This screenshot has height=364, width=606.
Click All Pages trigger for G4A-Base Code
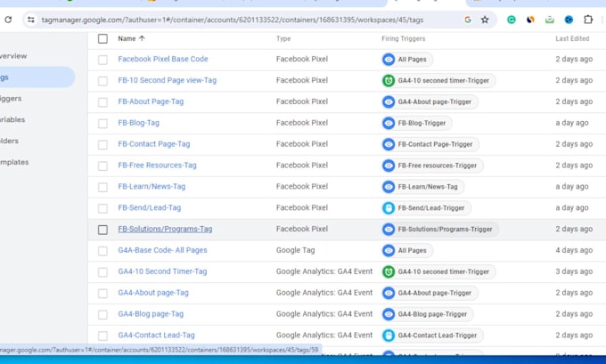coord(407,250)
